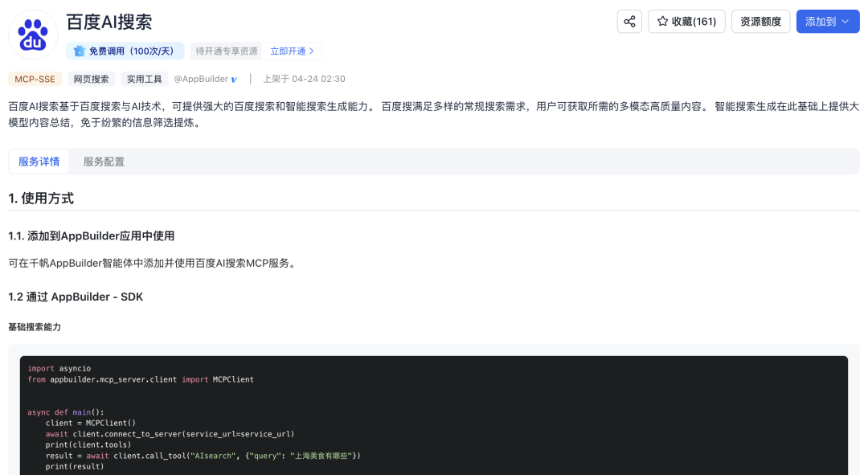Click the 'import asyncio' code line

[x=59, y=368]
